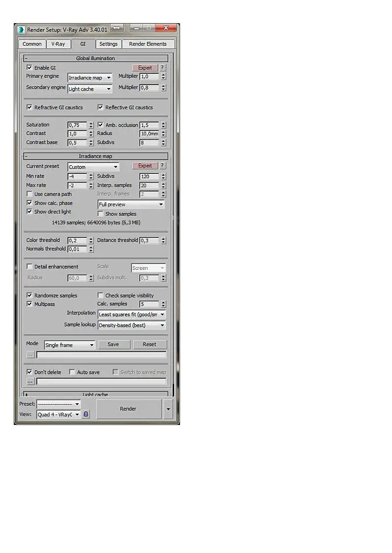The width and height of the screenshot is (392, 553).
Task: Click the browse button next to Auto save path
Action: [x=30, y=381]
